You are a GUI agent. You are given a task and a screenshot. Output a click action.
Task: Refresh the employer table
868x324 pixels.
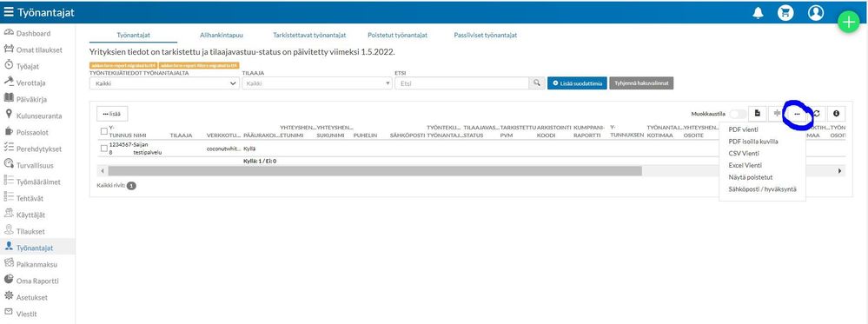coord(817,114)
